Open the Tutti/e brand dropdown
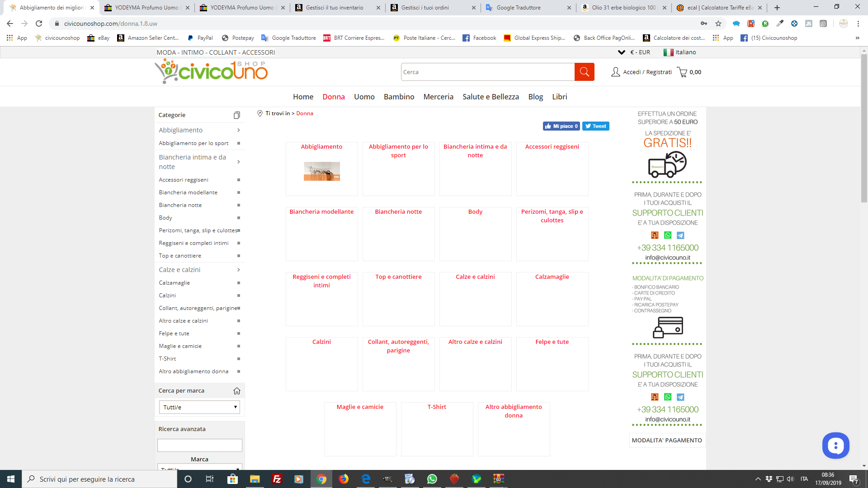 (x=199, y=407)
